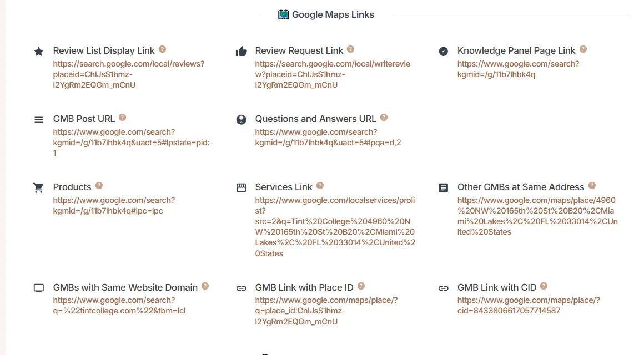Click the help icon next to Products
The height and width of the screenshot is (355, 644).
point(99,186)
